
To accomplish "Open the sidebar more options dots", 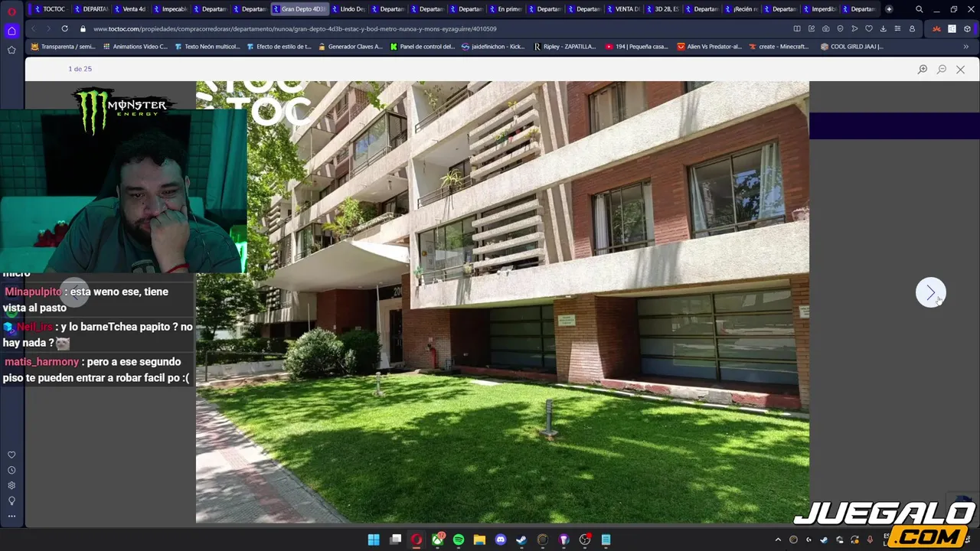I will coord(11,517).
